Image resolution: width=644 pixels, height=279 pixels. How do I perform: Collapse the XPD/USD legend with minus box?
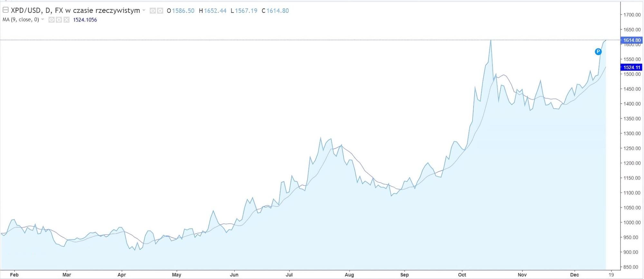5,10
